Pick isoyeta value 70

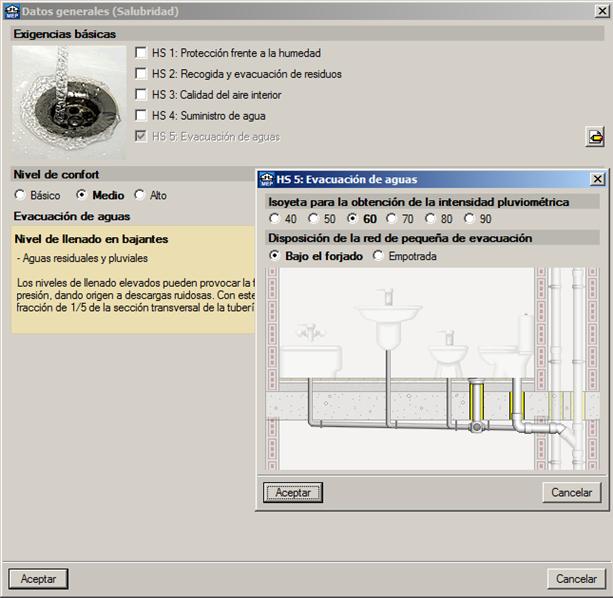(x=392, y=219)
